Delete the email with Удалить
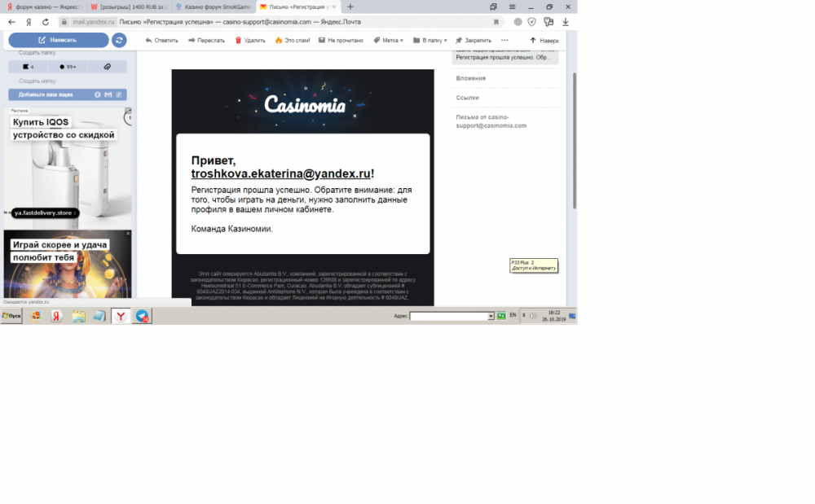Screen dimensions: 815x504 (x=250, y=40)
